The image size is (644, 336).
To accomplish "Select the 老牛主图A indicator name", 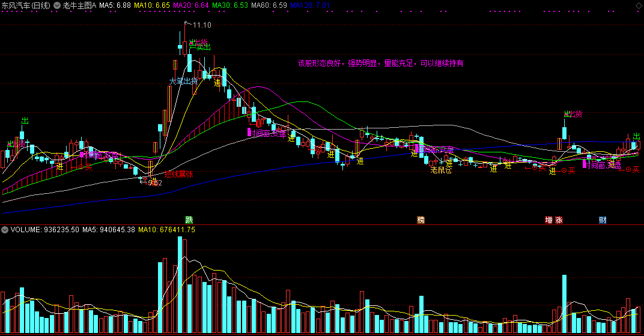I will coord(79,5).
